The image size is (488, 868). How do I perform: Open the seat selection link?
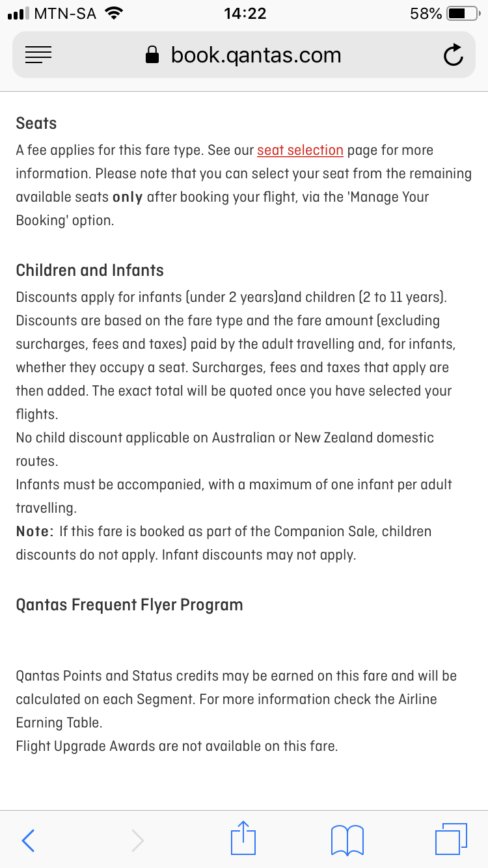click(300, 150)
